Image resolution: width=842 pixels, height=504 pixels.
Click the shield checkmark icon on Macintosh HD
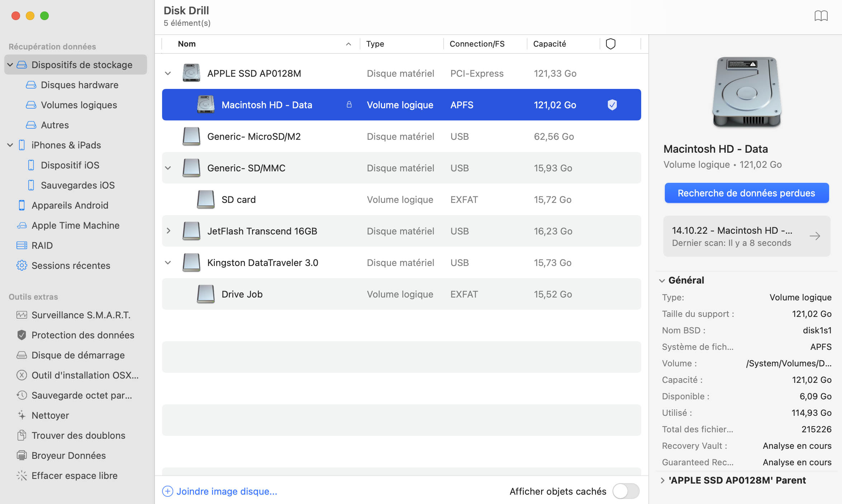(611, 105)
